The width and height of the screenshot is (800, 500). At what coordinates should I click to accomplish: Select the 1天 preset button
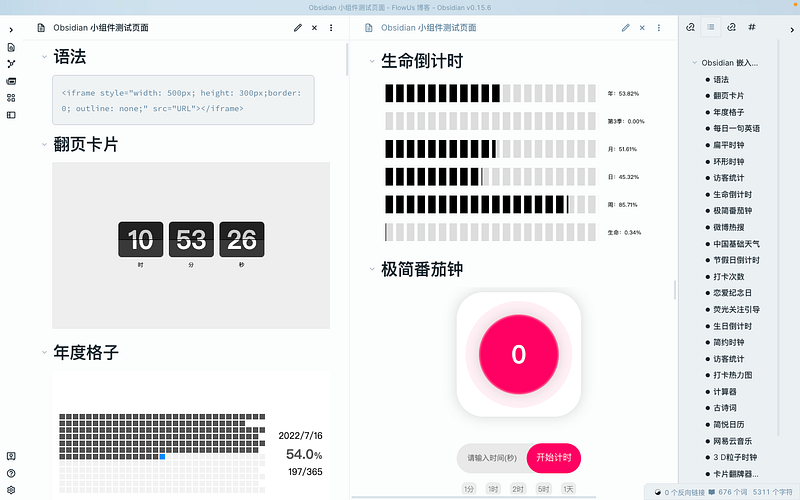568,489
